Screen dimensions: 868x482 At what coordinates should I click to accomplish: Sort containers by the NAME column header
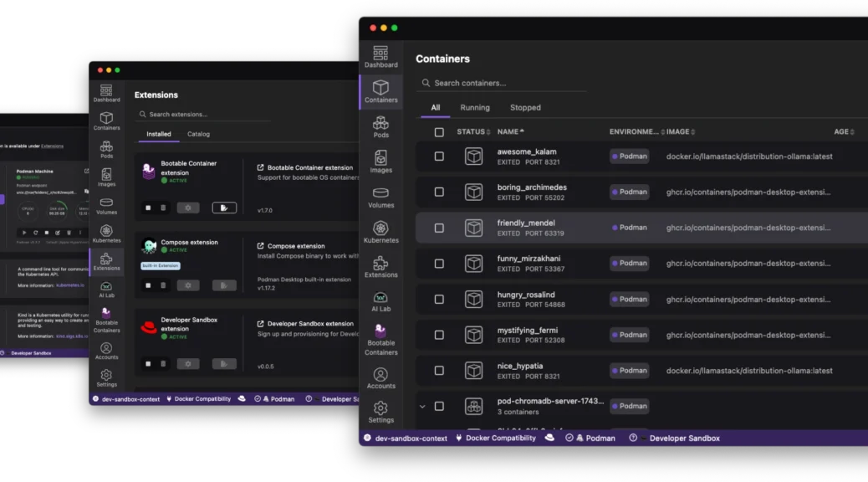(x=508, y=132)
